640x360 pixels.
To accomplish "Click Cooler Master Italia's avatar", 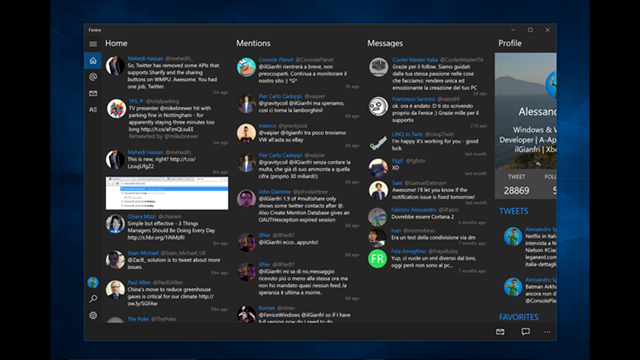I will pos(378,67).
